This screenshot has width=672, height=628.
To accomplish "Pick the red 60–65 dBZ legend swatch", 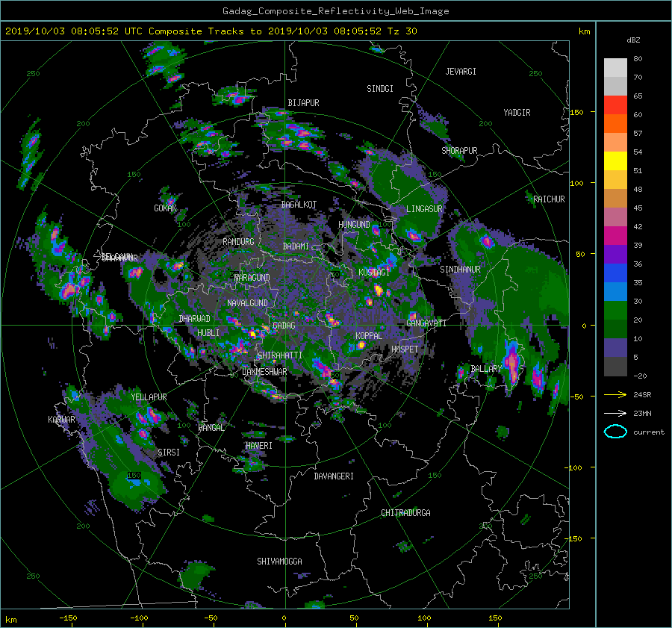I will pyautogui.click(x=615, y=105).
